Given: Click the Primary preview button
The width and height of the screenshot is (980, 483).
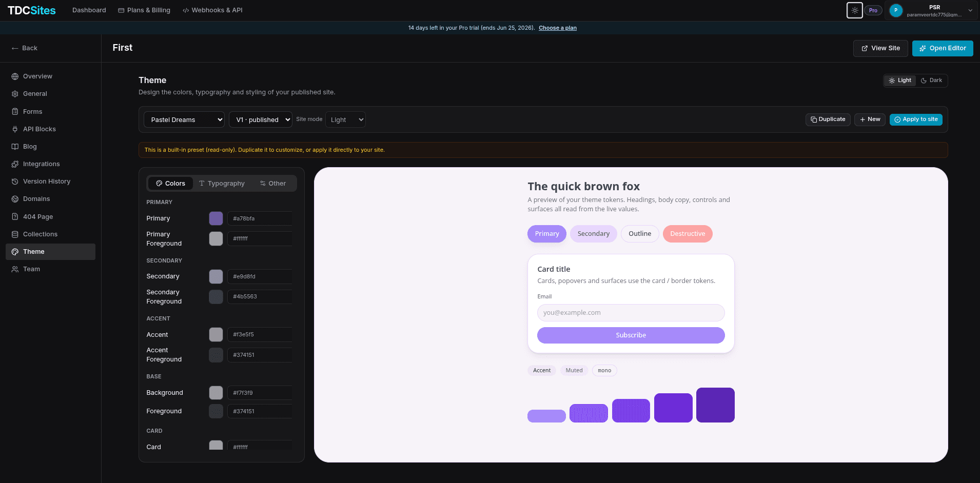Looking at the screenshot, I should pyautogui.click(x=547, y=234).
